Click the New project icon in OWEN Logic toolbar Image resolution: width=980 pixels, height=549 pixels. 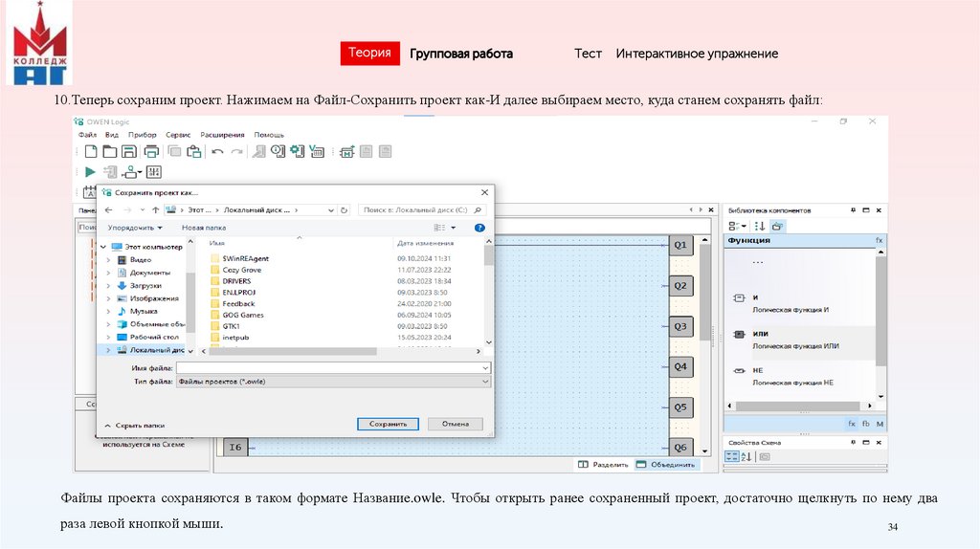pyautogui.click(x=91, y=151)
